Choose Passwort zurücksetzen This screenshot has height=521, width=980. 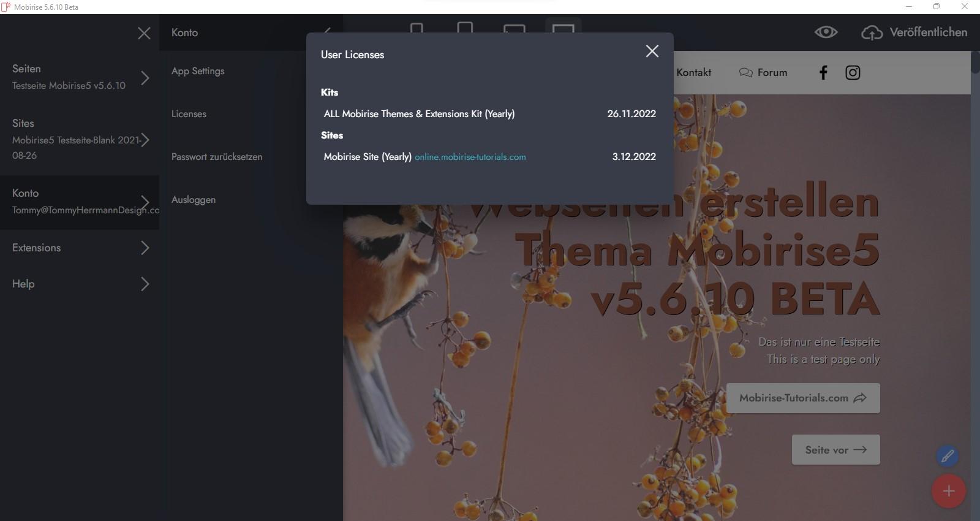coord(217,157)
